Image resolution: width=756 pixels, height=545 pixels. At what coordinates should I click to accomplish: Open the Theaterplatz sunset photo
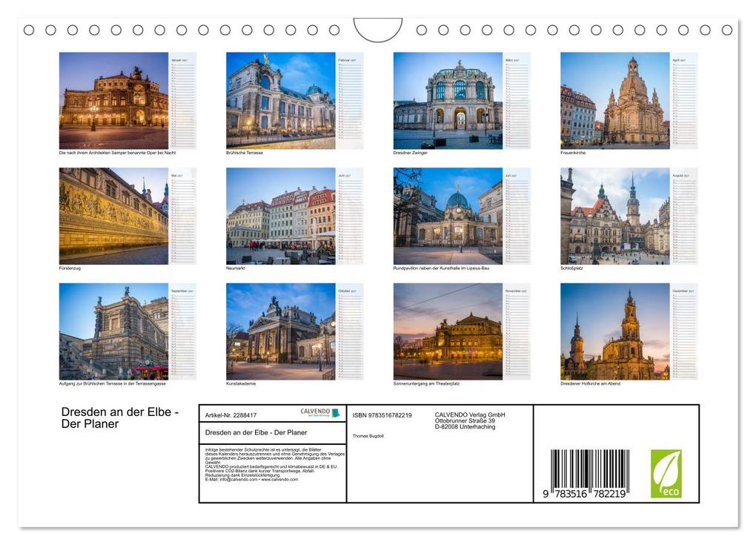pyautogui.click(x=448, y=331)
